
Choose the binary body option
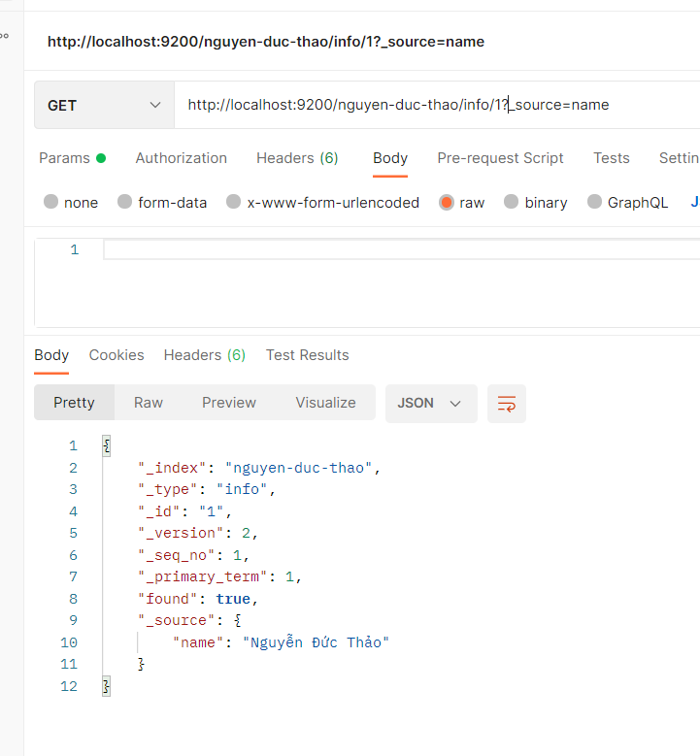coord(535,203)
